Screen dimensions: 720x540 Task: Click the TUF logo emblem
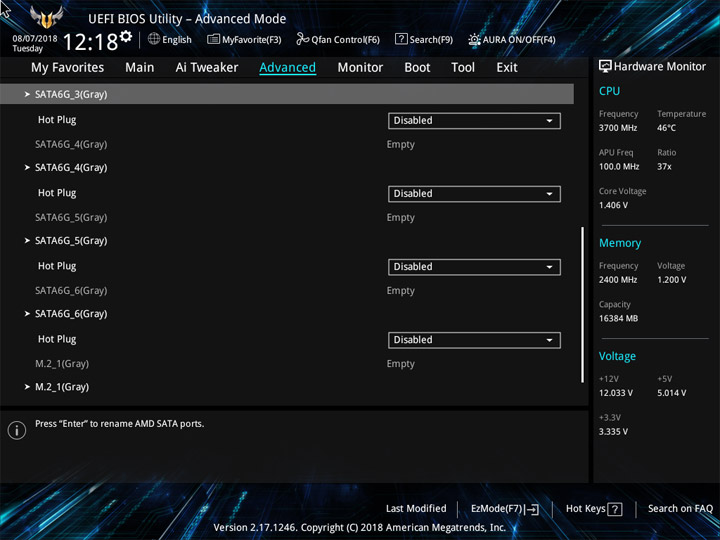pyautogui.click(x=46, y=17)
